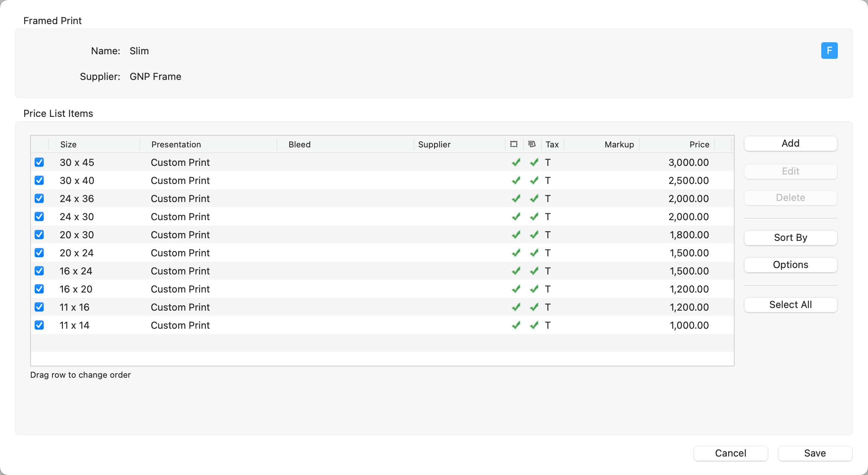This screenshot has width=868, height=475.
Task: Click the Presentation column header
Action: click(176, 144)
